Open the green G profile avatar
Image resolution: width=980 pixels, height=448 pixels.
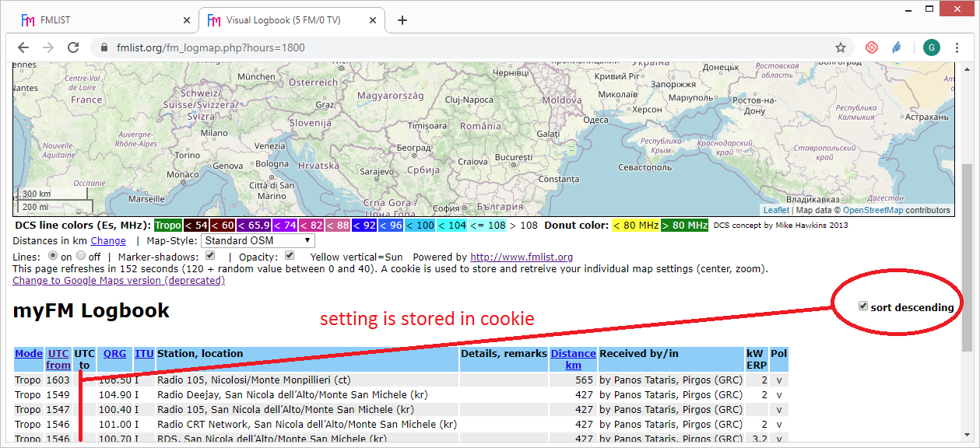coord(931,47)
